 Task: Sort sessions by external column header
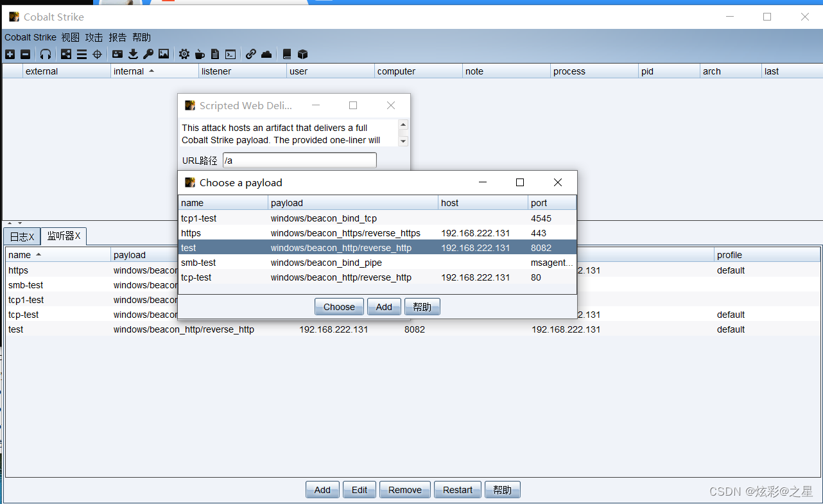click(x=67, y=71)
